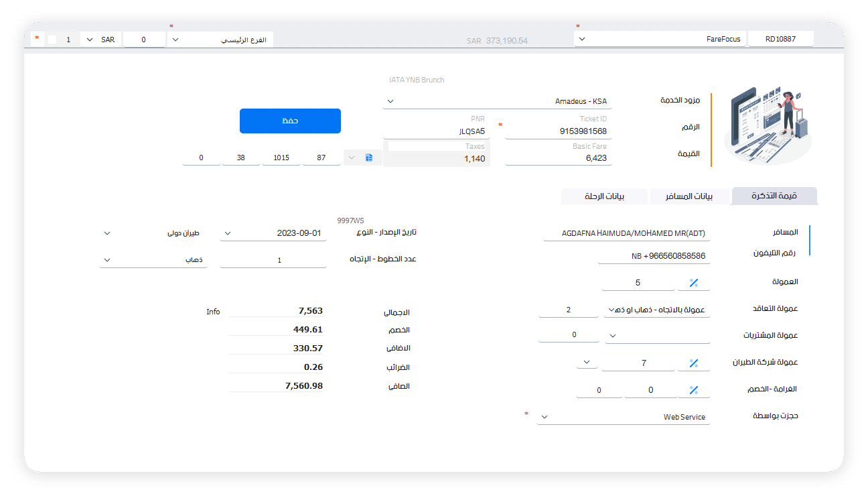Open the blue tax details document icon
This screenshot has width=868, height=498.
click(x=369, y=158)
